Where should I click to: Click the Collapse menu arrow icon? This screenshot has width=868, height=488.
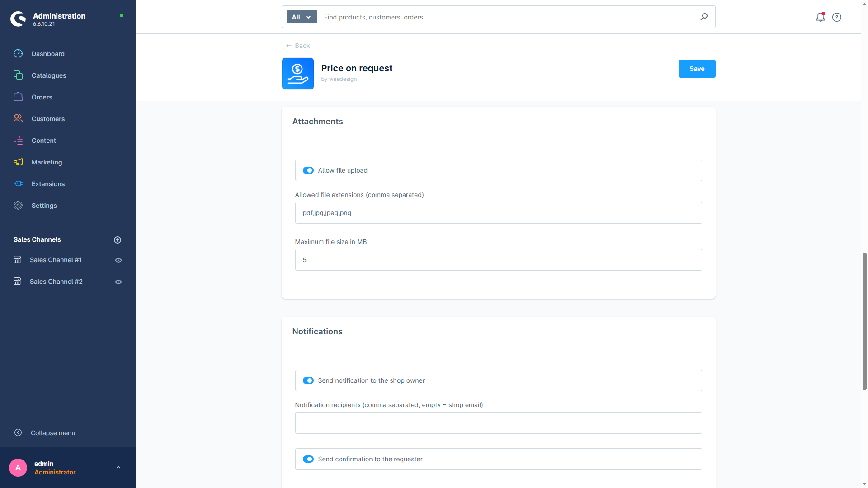18,433
